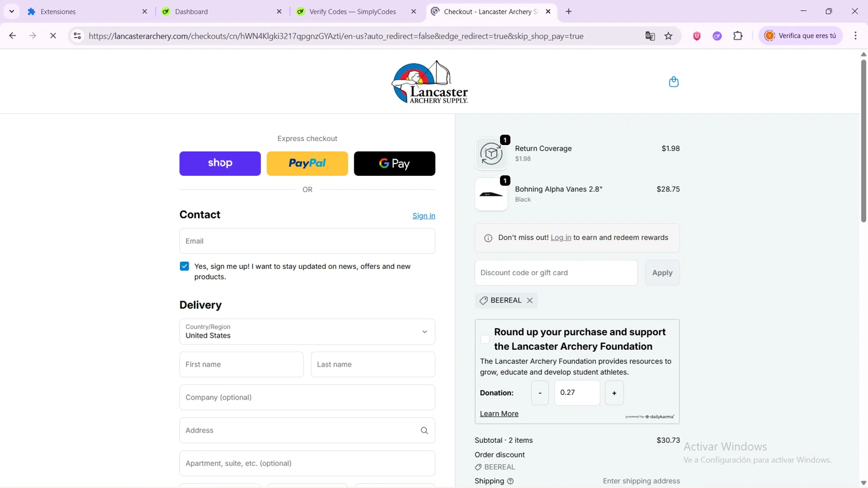Remove the BEEREAL discount code tag
Image resolution: width=868 pixels, height=488 pixels.
(529, 300)
